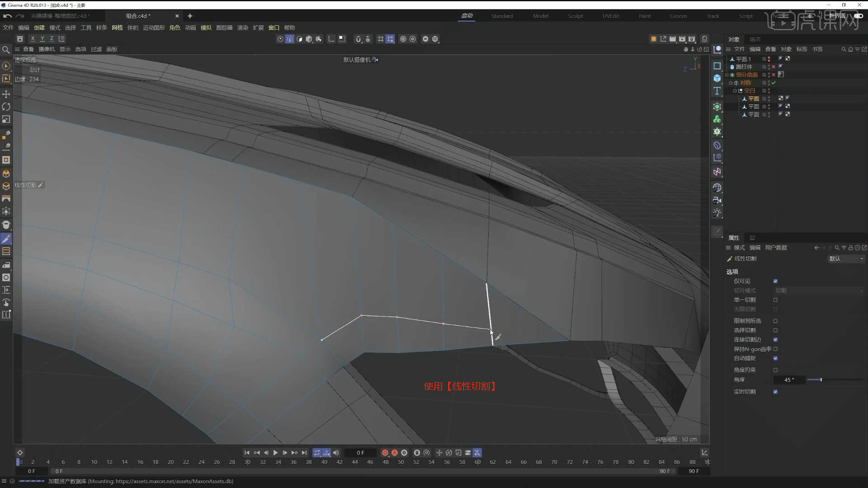Toggle the Z axis lock
This screenshot has width=868, height=488.
[52, 39]
